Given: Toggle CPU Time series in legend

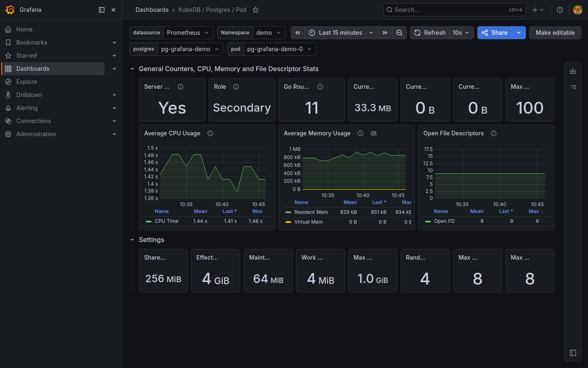Looking at the screenshot, I should click(x=166, y=221).
